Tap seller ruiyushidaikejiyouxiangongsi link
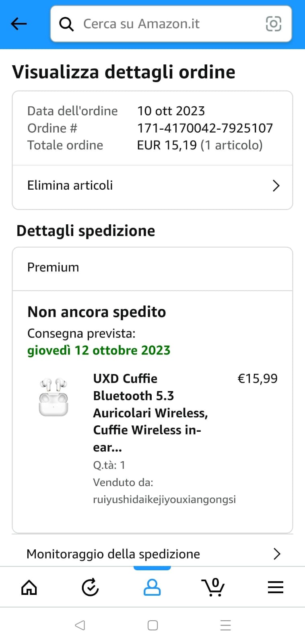305x644 pixels. pos(164,499)
